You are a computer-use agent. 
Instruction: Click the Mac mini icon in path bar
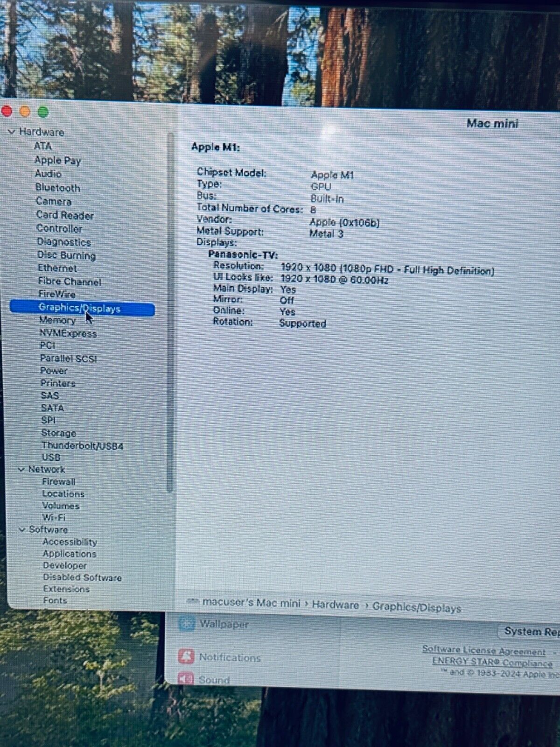coord(193,601)
